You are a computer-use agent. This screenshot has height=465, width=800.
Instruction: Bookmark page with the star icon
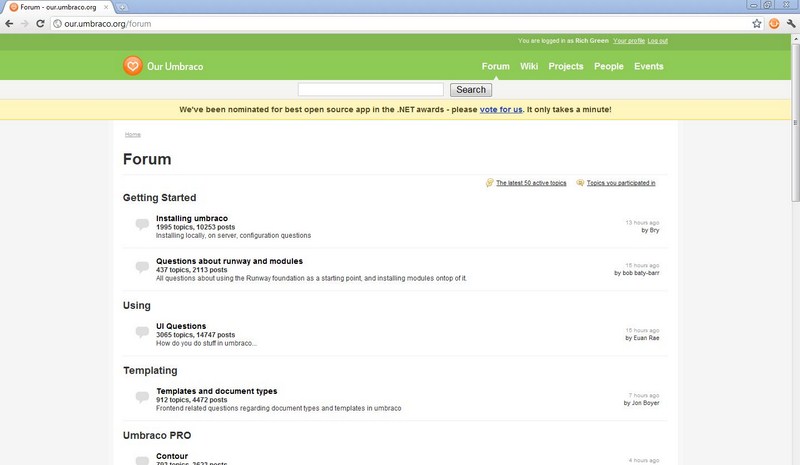pyautogui.click(x=757, y=23)
